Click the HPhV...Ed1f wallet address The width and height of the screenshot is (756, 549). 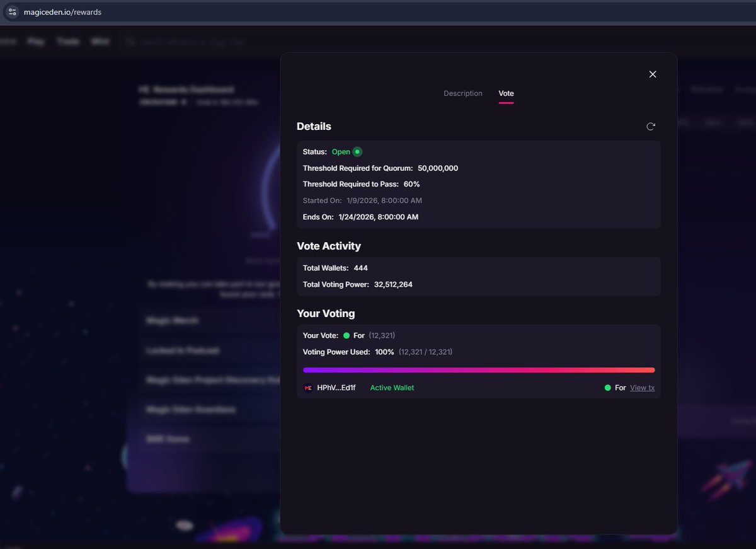pyautogui.click(x=336, y=388)
